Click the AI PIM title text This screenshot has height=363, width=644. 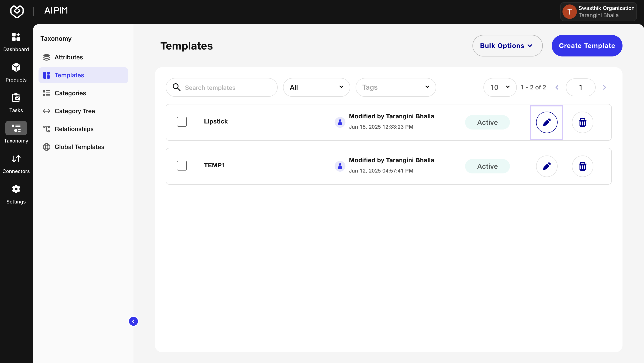[x=56, y=11]
